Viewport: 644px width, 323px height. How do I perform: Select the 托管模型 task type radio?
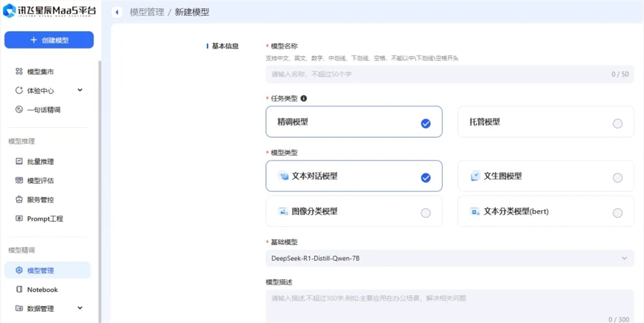pos(617,123)
